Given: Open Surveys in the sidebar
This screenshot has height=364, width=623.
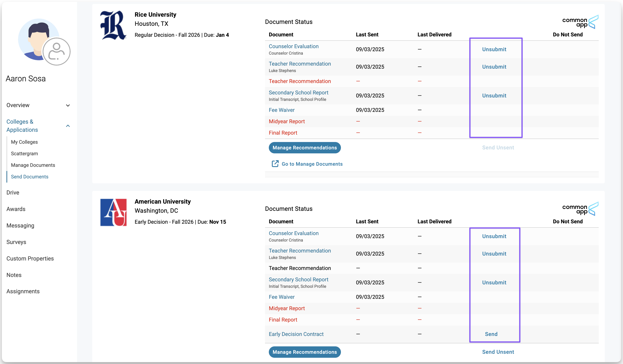Looking at the screenshot, I should coord(16,242).
